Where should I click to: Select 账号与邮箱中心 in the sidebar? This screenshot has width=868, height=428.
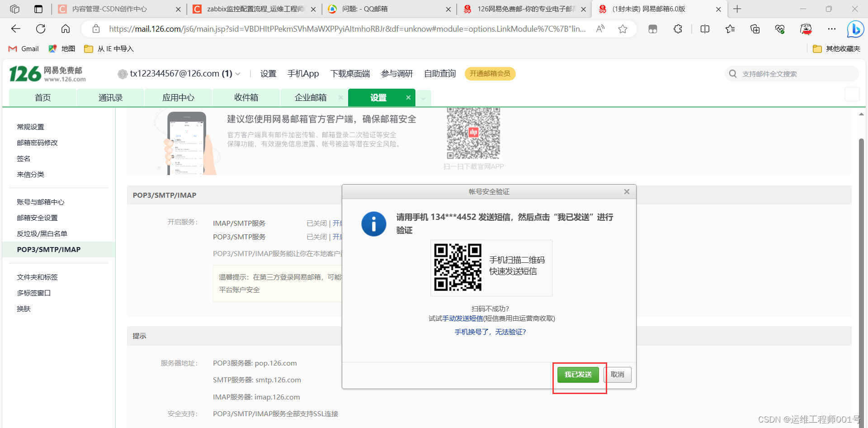point(41,202)
